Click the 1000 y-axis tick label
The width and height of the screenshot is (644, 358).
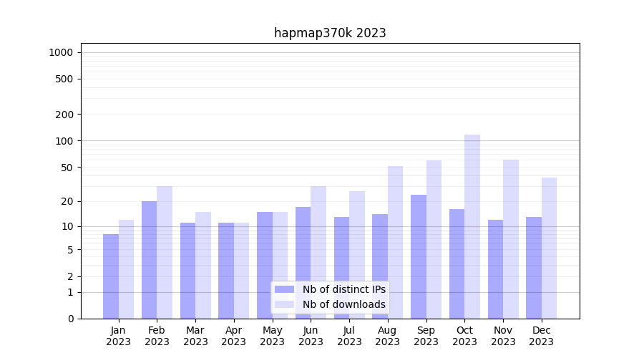point(61,52)
